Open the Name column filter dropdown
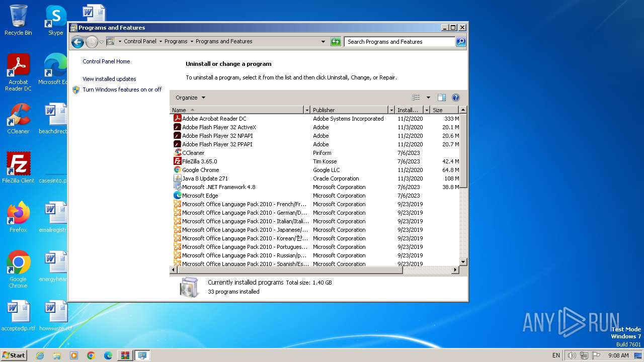The width and height of the screenshot is (644, 362). click(307, 110)
